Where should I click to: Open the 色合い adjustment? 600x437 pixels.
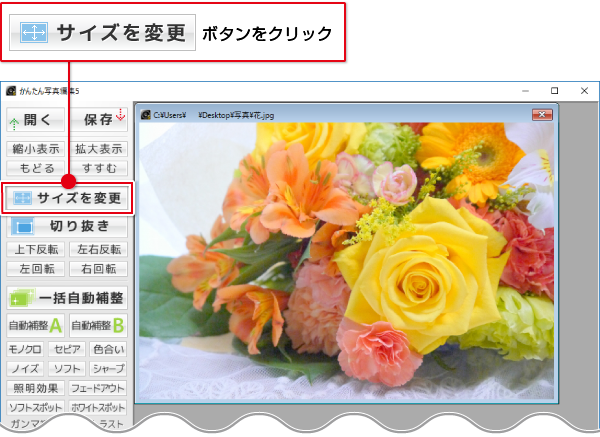109,349
